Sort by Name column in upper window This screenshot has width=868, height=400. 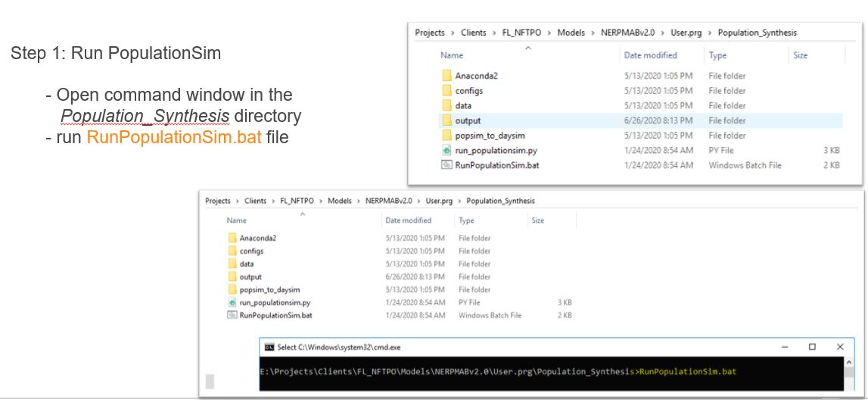tap(452, 55)
